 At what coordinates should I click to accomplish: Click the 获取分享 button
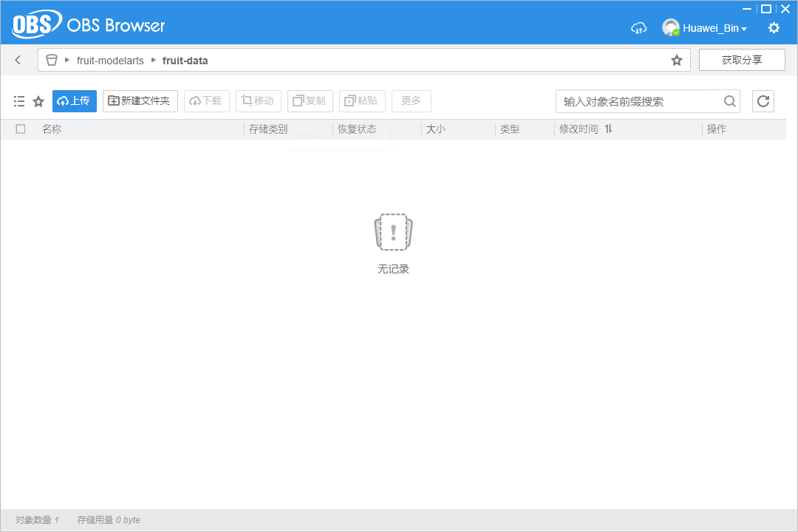[742, 60]
